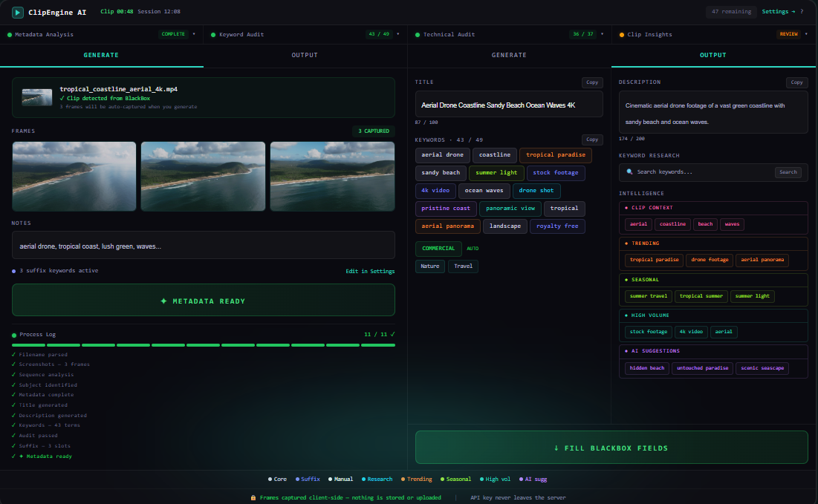Viewport: 818px width, 504px height.
Task: Click the title text field
Action: tap(509, 104)
